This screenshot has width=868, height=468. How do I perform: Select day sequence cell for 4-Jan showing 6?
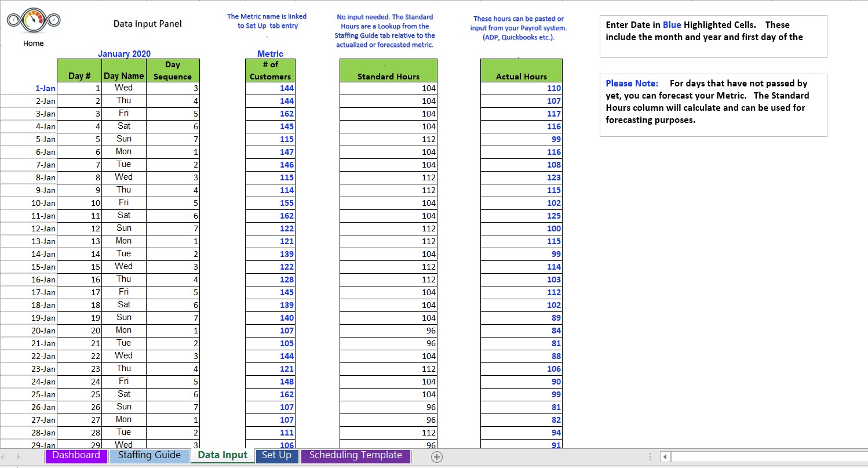coord(173,126)
